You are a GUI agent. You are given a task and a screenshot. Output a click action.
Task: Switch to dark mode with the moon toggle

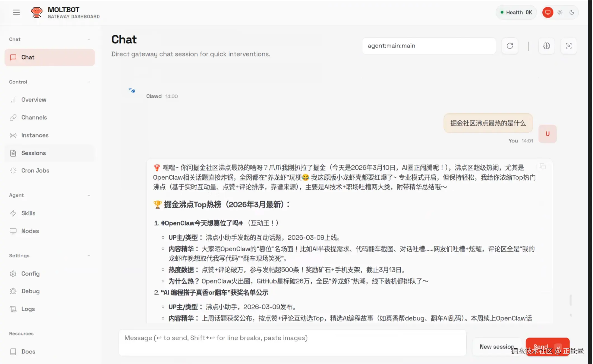pos(571,12)
